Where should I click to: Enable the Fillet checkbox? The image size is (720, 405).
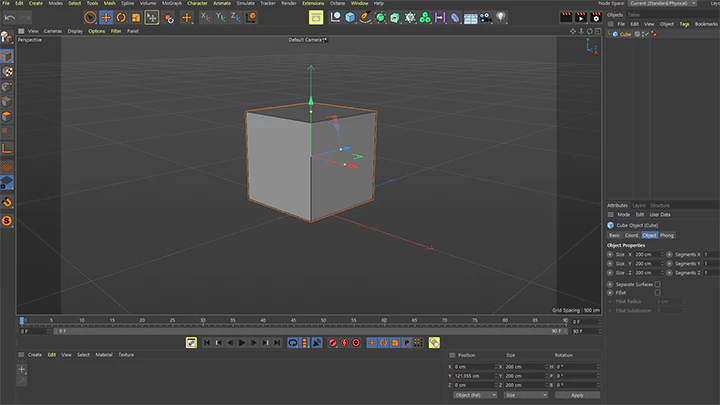pyautogui.click(x=658, y=292)
